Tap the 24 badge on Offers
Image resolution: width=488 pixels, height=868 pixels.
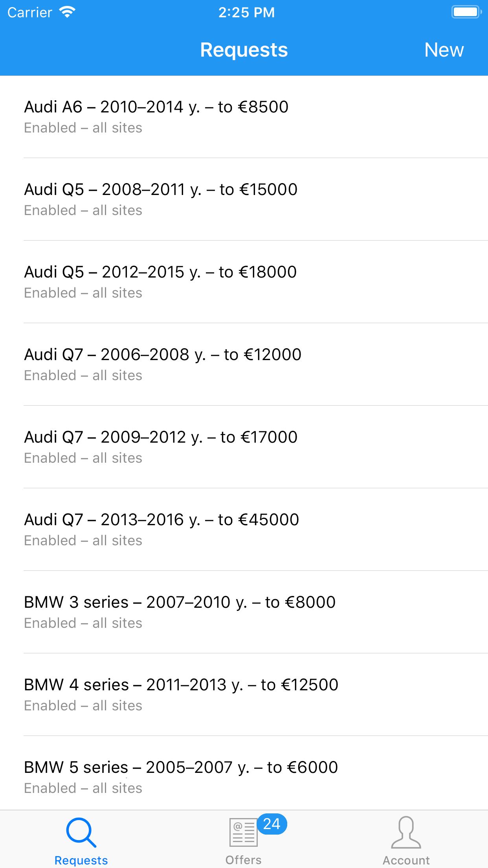coord(272,824)
